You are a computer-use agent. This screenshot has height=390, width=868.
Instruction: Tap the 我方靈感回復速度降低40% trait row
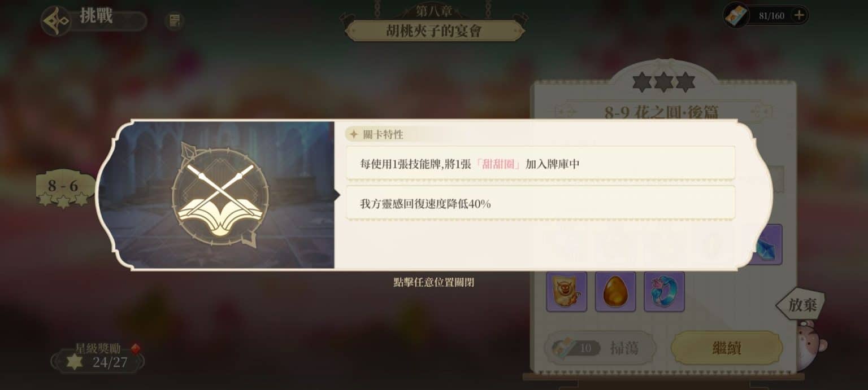540,203
